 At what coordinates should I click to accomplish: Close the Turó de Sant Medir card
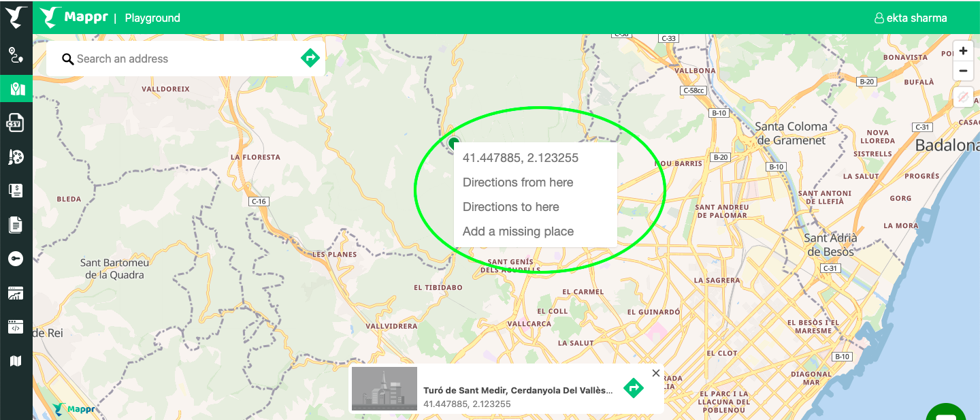(x=655, y=373)
